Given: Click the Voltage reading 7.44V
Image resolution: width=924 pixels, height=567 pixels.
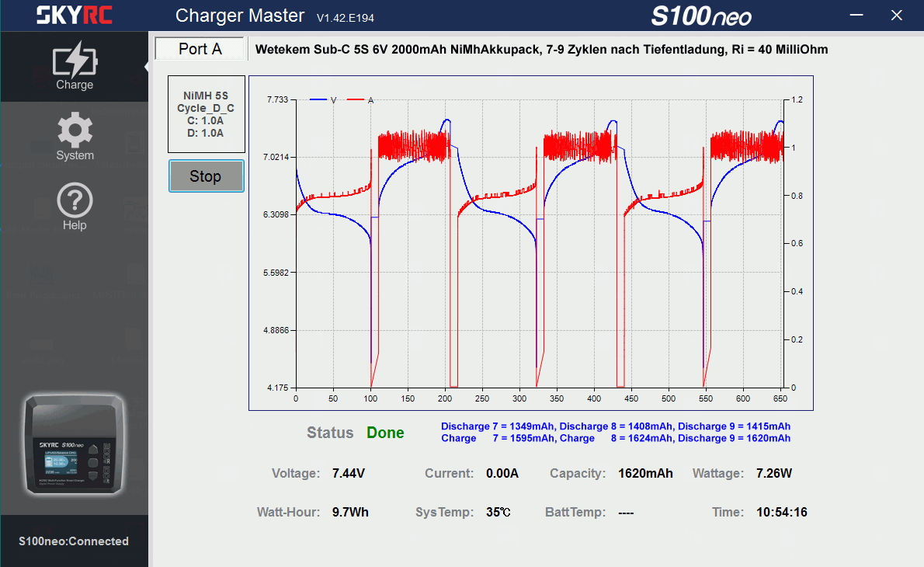Looking at the screenshot, I should click(349, 473).
